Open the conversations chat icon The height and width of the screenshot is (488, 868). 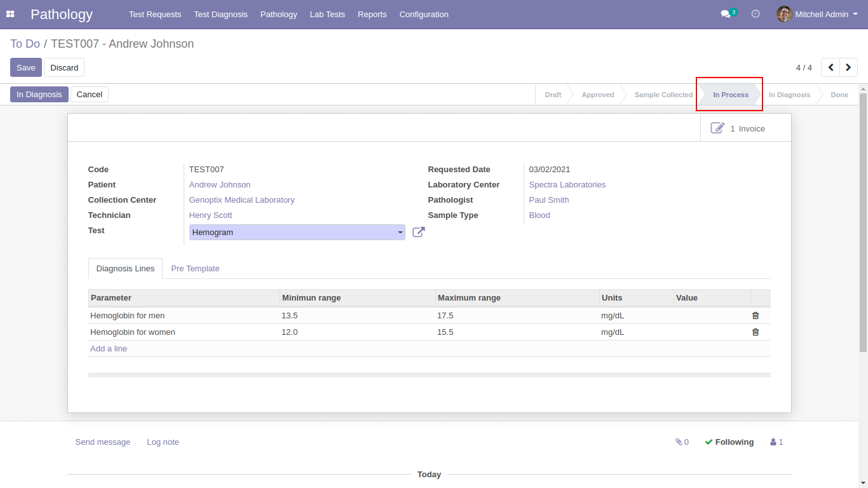[725, 14]
